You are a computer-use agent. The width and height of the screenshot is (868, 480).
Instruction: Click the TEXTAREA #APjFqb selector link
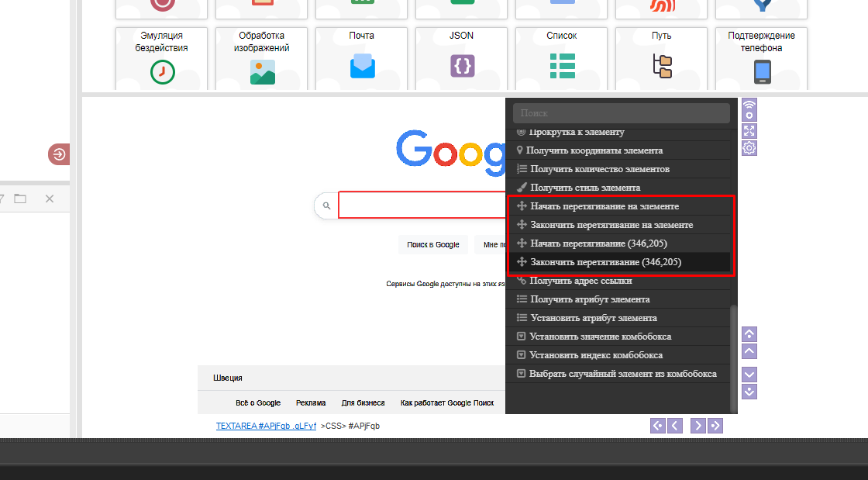click(266, 426)
